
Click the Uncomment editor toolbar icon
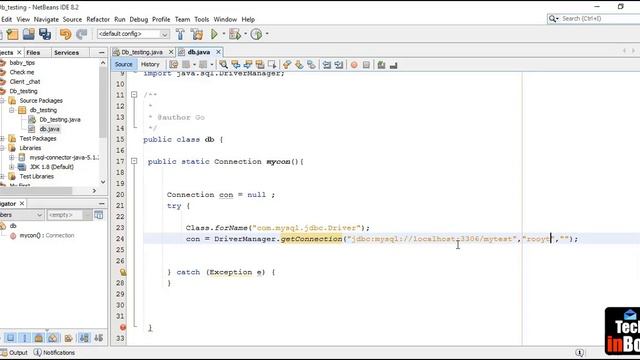coord(393,65)
